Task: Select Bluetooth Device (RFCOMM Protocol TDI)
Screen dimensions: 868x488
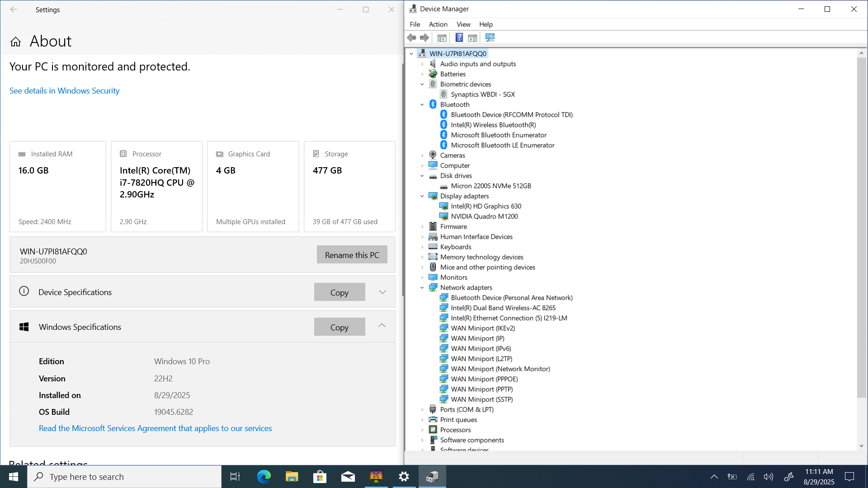Action: [512, 115]
